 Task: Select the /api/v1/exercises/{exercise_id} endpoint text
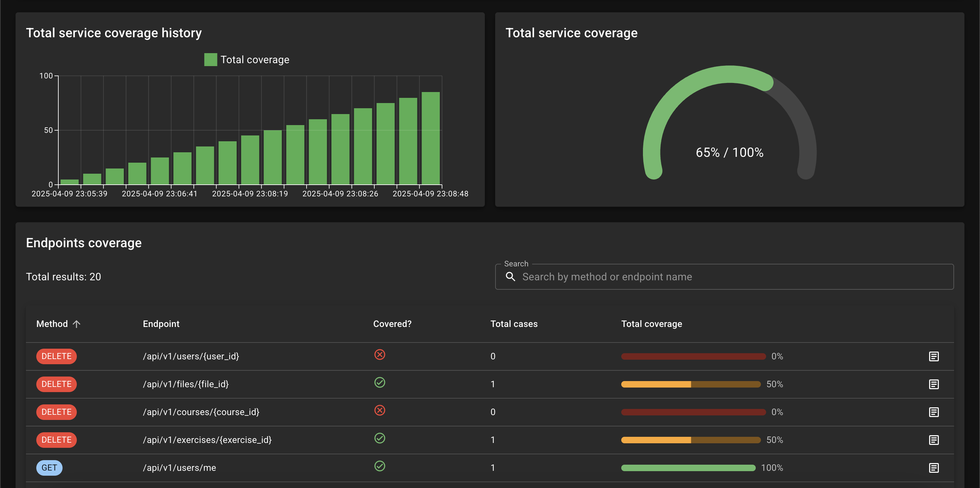pyautogui.click(x=207, y=440)
